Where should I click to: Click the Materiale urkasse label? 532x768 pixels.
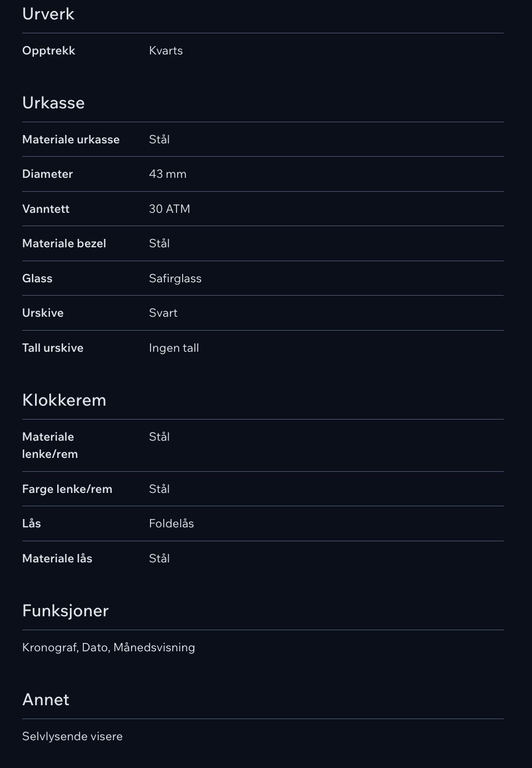(x=71, y=139)
